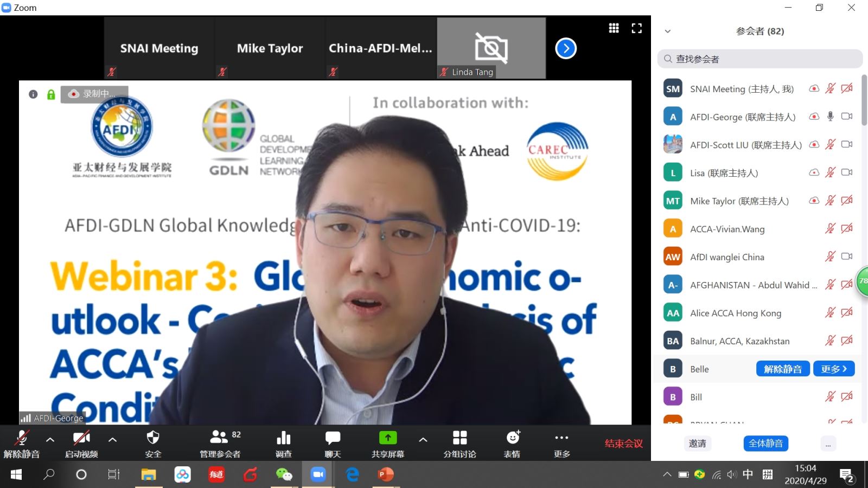Expand audio options arrow beside microphone
The width and height of the screenshot is (868, 488).
[x=50, y=440]
